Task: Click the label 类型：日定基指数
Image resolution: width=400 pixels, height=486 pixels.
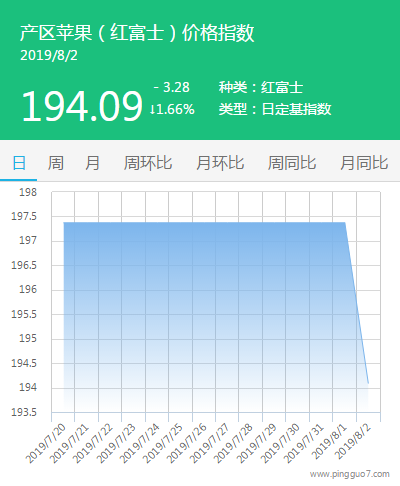Action: (x=275, y=109)
